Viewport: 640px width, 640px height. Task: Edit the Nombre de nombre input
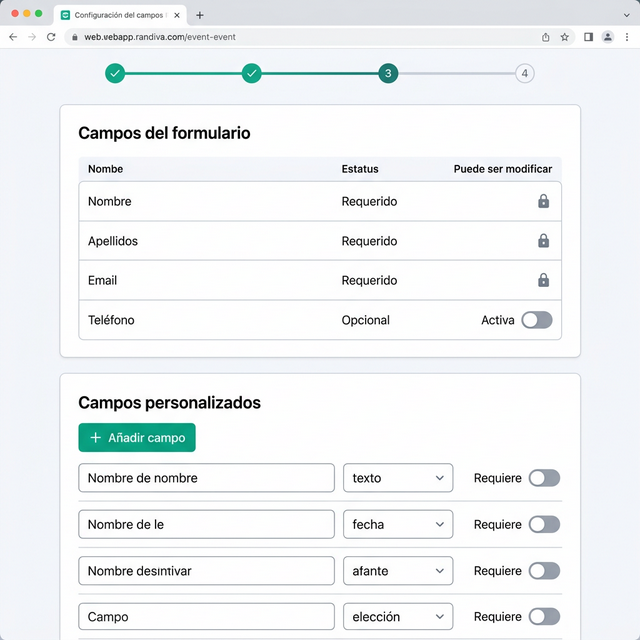[206, 478]
